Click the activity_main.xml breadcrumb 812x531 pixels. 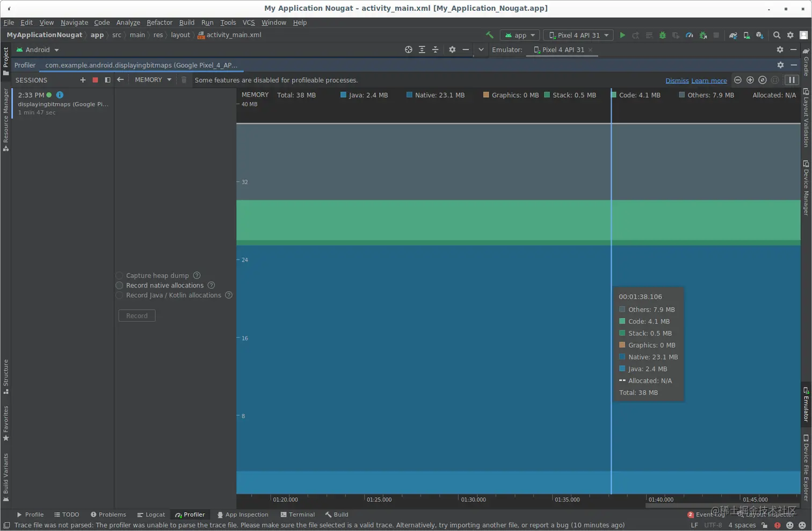230,35
